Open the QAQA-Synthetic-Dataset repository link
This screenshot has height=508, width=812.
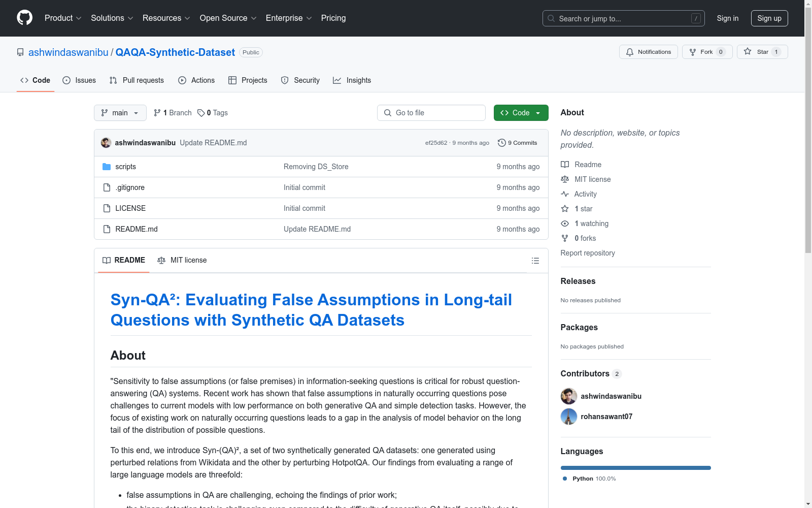175,52
